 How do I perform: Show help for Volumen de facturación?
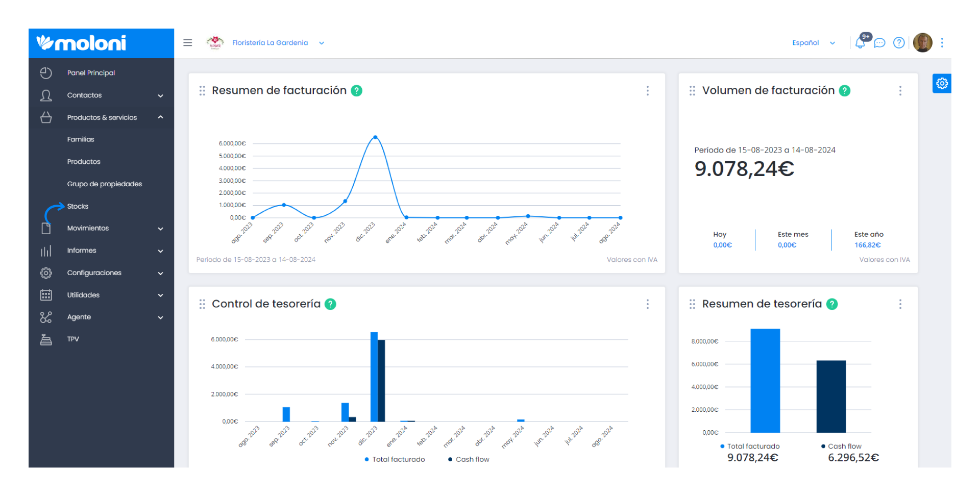845,91
